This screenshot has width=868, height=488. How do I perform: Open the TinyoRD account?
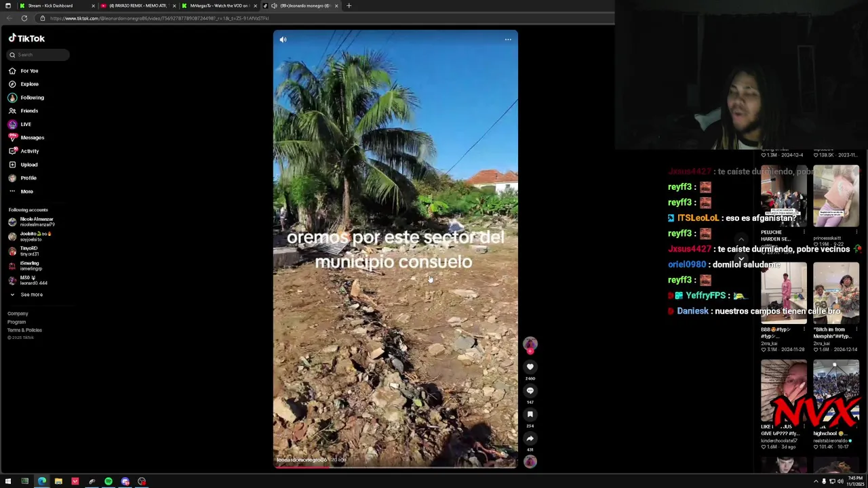(x=23, y=251)
